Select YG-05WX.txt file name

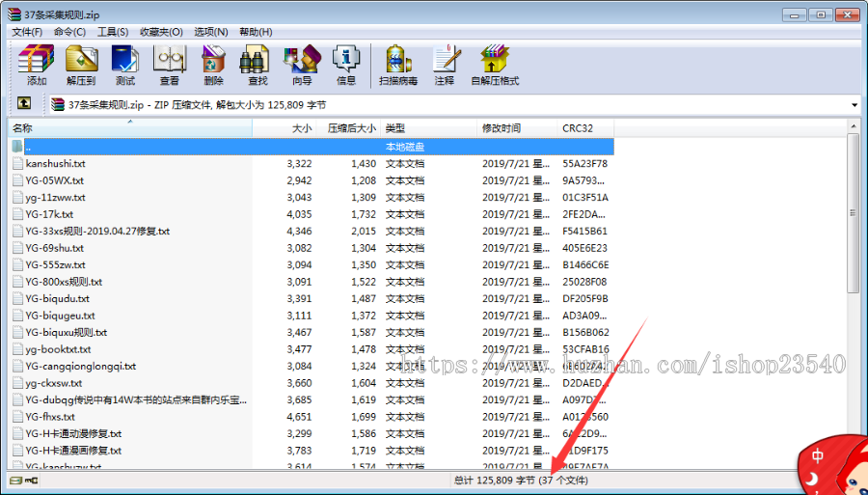54,180
